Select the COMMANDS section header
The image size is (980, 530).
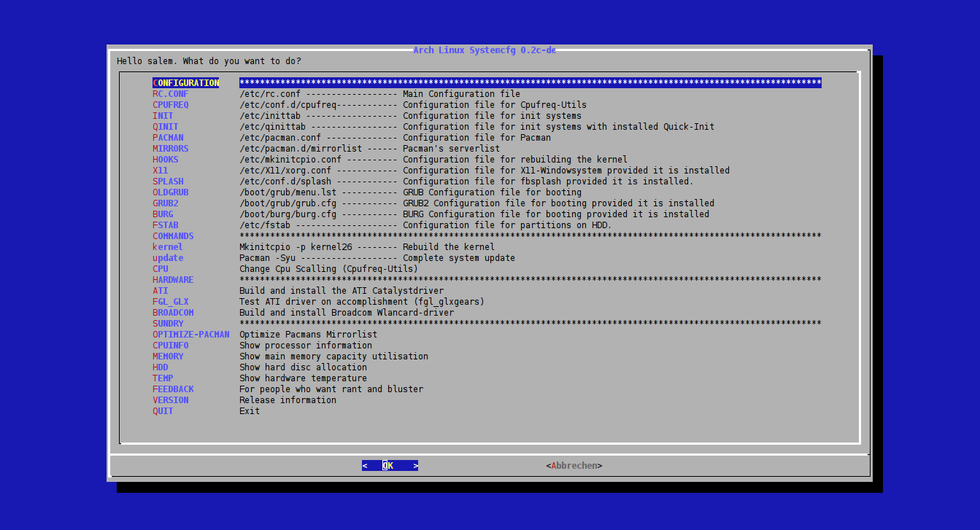tap(173, 236)
